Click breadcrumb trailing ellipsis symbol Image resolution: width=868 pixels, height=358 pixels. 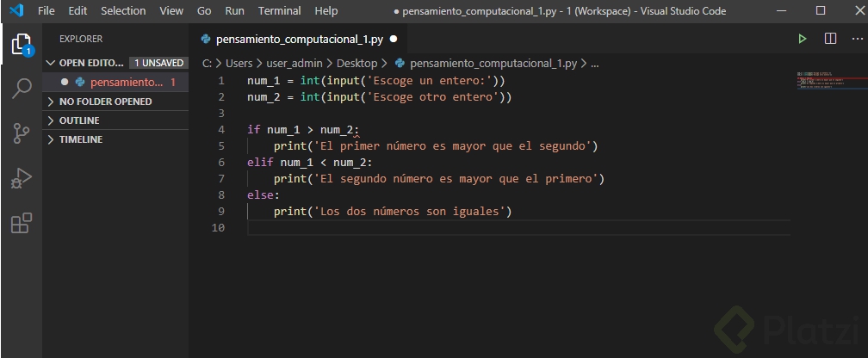pyautogui.click(x=595, y=64)
